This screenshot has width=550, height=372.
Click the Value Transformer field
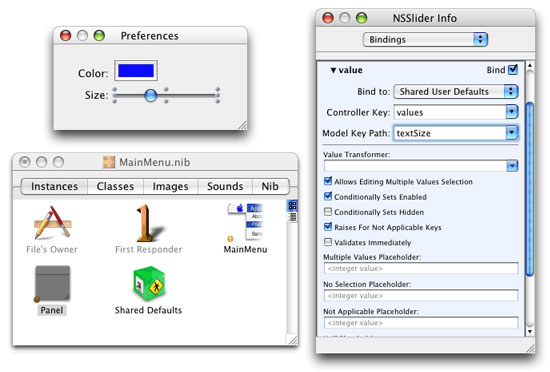point(415,165)
